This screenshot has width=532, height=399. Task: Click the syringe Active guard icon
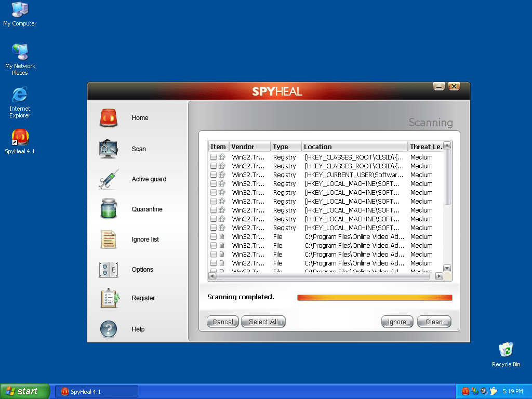coord(109,179)
